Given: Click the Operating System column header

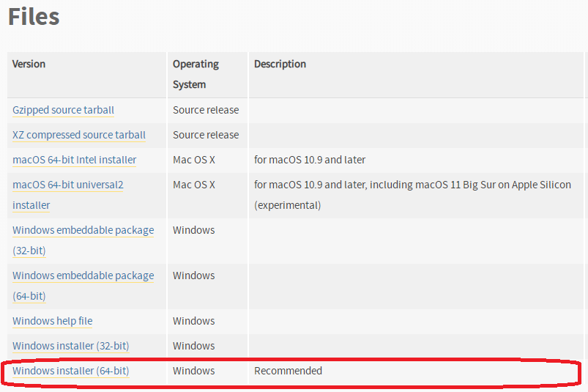Looking at the screenshot, I should [196, 74].
